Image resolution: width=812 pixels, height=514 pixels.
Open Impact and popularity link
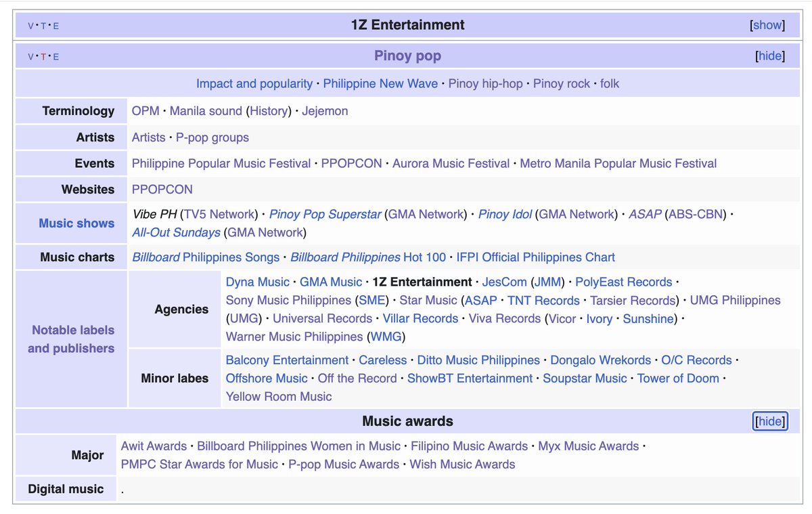point(254,84)
